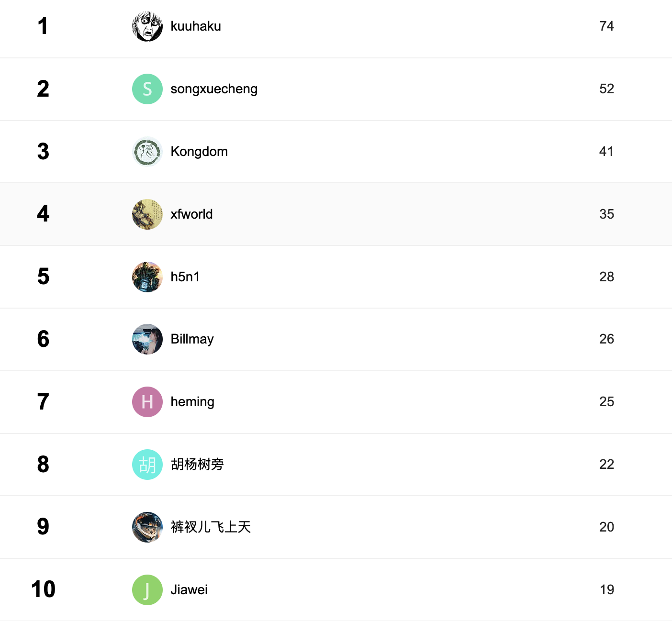The width and height of the screenshot is (672, 621).
Task: Click the helmet cat avatar
Action: [147, 527]
